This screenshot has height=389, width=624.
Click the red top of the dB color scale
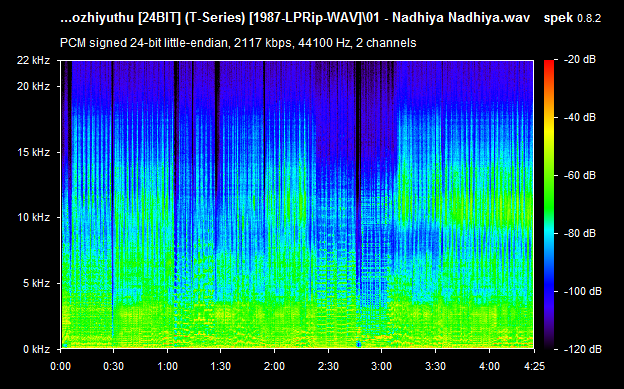549,63
